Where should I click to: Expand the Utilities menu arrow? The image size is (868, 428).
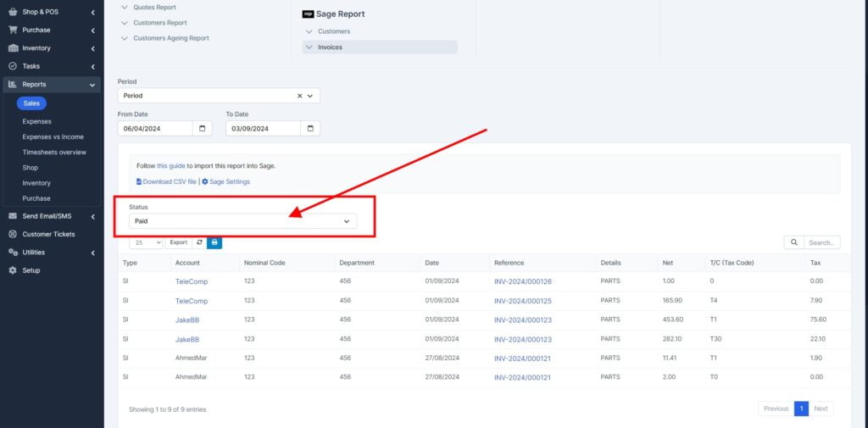[x=93, y=253]
